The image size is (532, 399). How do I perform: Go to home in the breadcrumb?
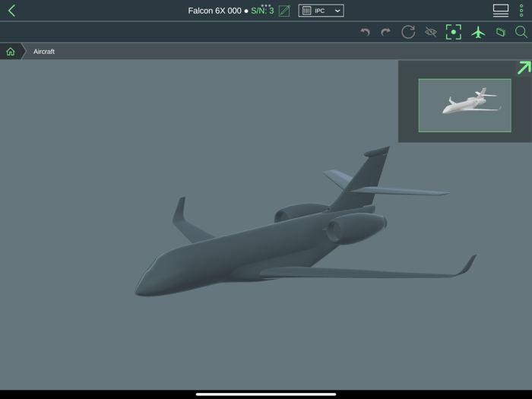[11, 52]
